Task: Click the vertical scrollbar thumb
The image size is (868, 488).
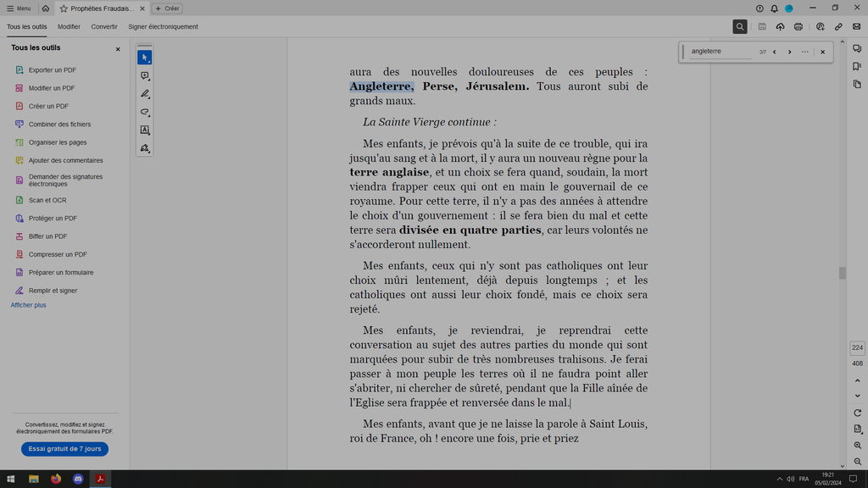Action: click(x=842, y=274)
